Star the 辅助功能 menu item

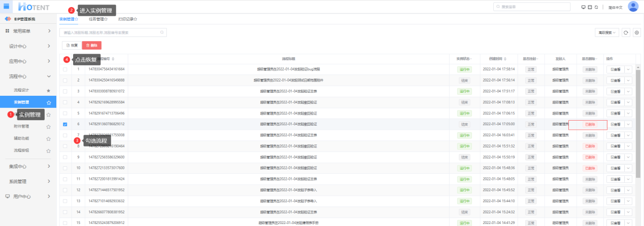click(x=49, y=138)
